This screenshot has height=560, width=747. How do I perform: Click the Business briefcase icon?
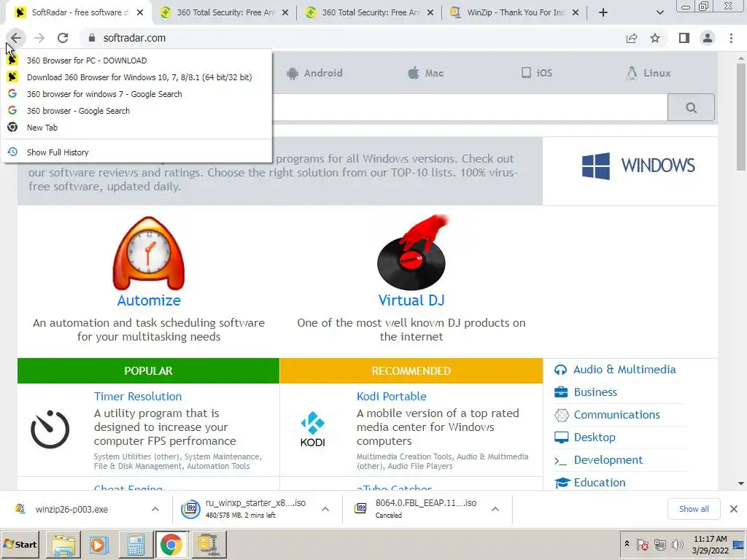[x=561, y=392]
